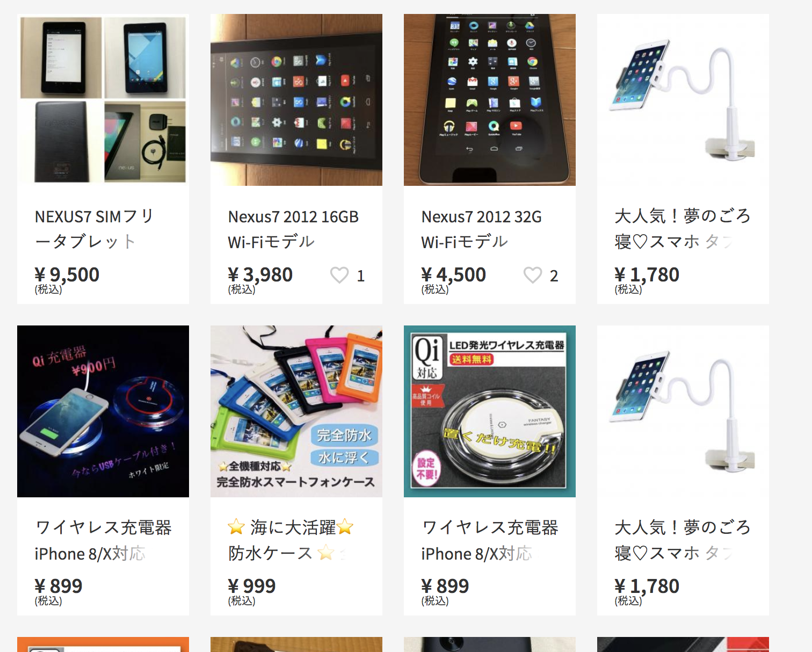Open Nexus7 2012 16GB Wi-Fiモデル title

[293, 229]
